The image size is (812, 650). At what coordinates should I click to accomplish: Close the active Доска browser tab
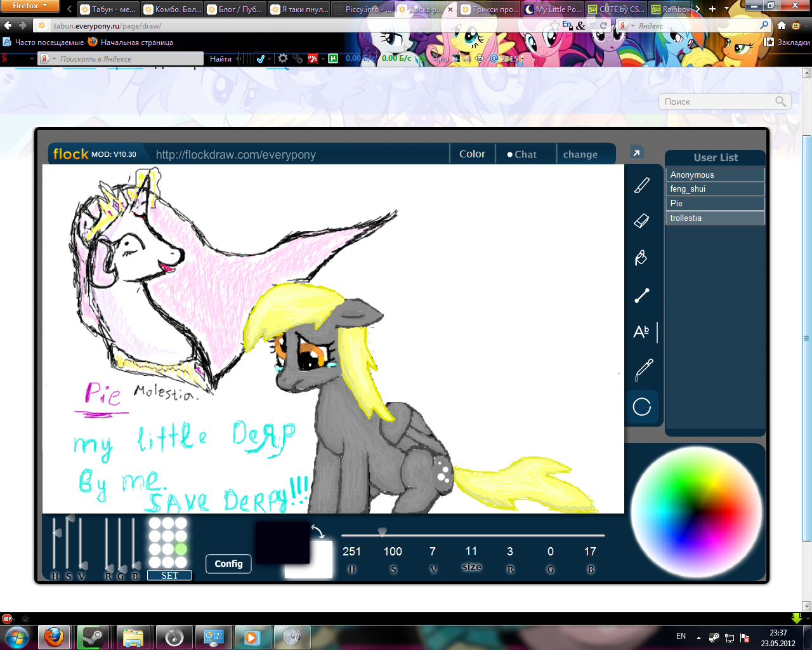click(450, 10)
